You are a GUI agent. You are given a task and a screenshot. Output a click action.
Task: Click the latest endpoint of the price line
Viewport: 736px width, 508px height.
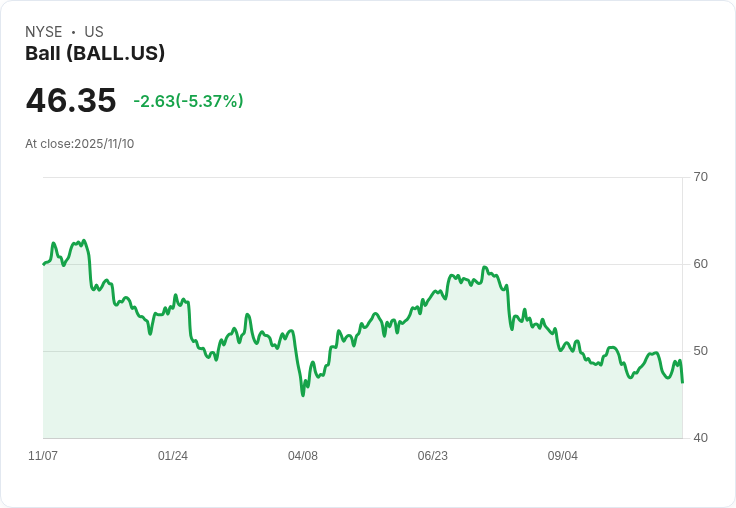click(x=682, y=382)
